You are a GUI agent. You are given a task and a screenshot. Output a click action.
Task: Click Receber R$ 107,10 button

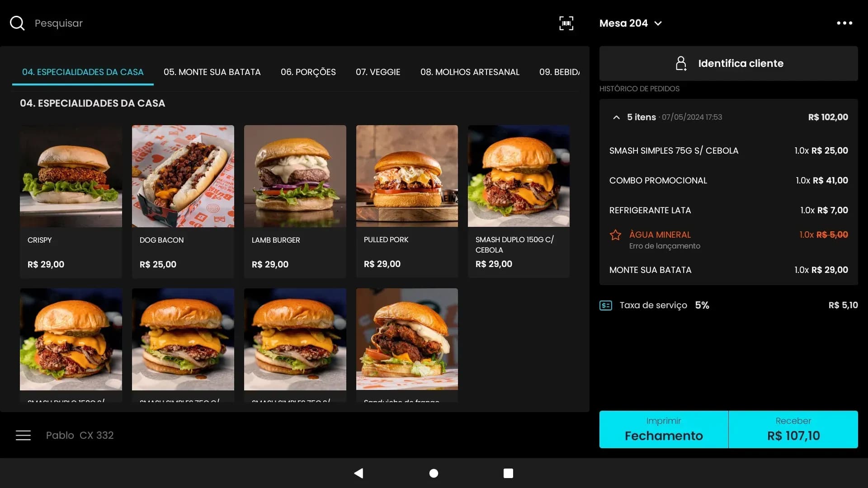coord(793,429)
